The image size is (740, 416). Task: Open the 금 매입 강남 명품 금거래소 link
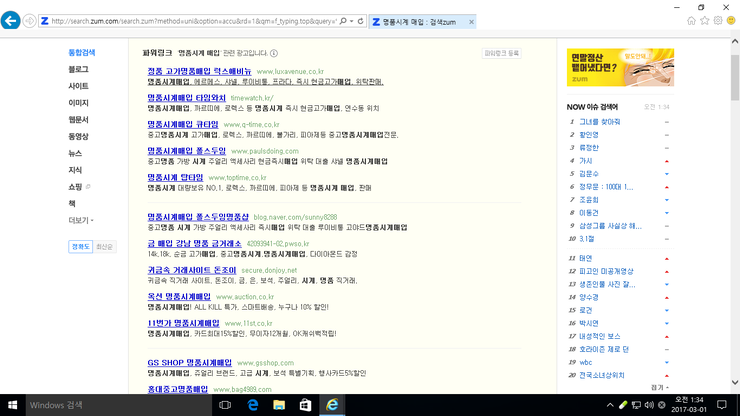click(x=194, y=244)
